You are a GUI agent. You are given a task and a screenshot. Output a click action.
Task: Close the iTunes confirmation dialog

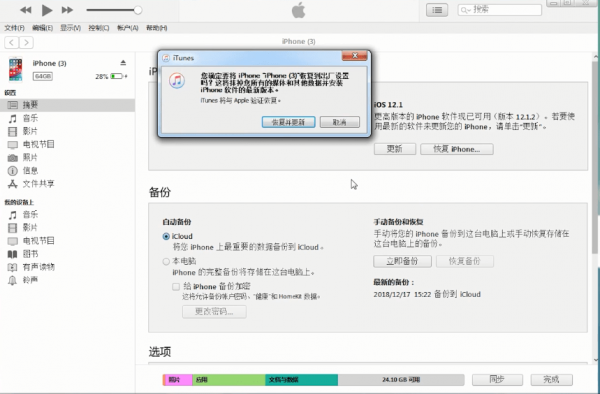[354, 56]
